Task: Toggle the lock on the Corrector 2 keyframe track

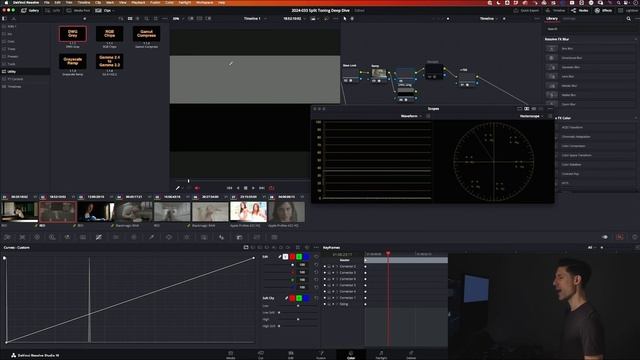Action: click(x=329, y=267)
